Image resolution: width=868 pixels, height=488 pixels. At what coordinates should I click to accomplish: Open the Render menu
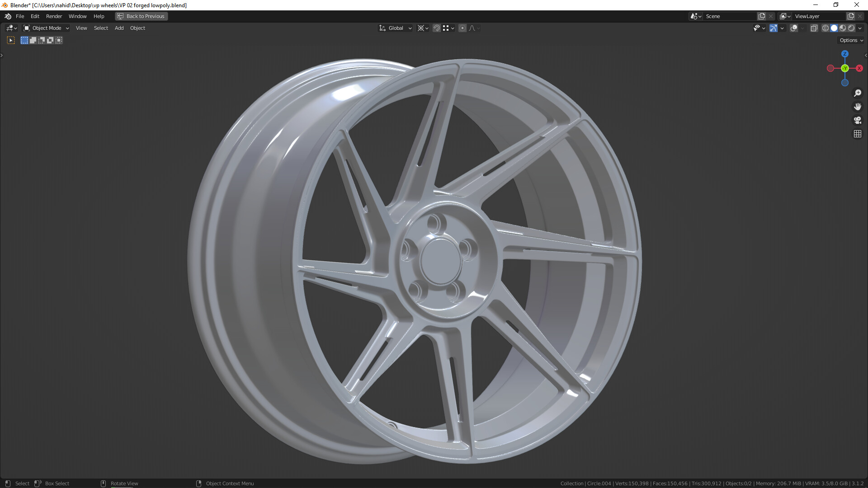(54, 16)
